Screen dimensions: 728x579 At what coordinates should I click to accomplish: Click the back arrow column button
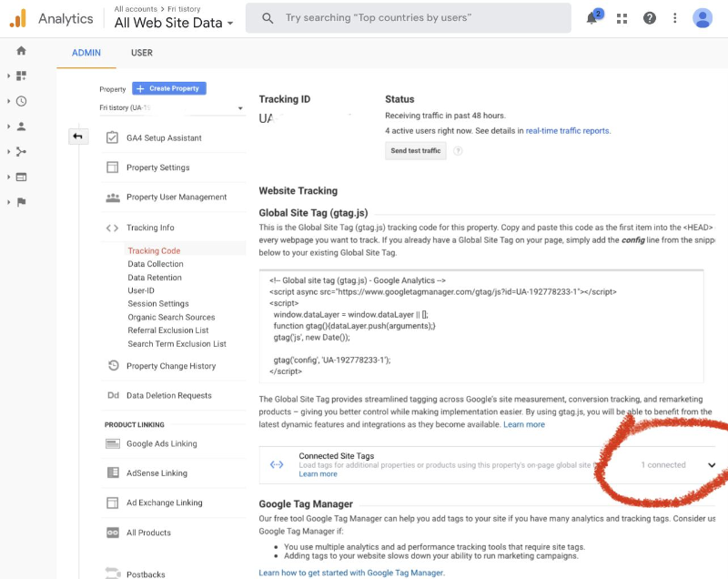[x=78, y=136]
